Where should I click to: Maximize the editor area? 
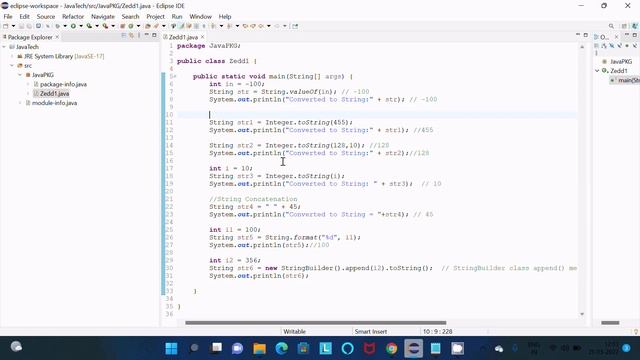tap(586, 36)
